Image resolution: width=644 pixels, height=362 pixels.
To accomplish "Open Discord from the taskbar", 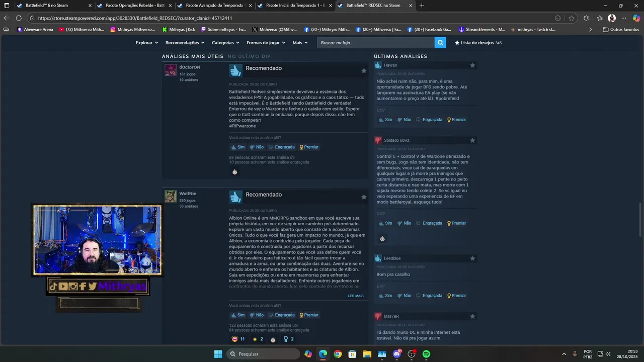I will 397,354.
